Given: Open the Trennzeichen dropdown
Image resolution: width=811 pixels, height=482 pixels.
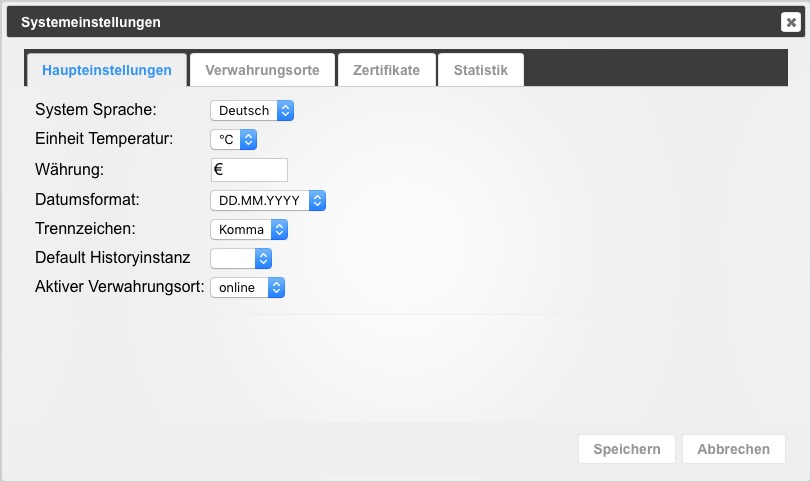Looking at the screenshot, I should [249, 230].
